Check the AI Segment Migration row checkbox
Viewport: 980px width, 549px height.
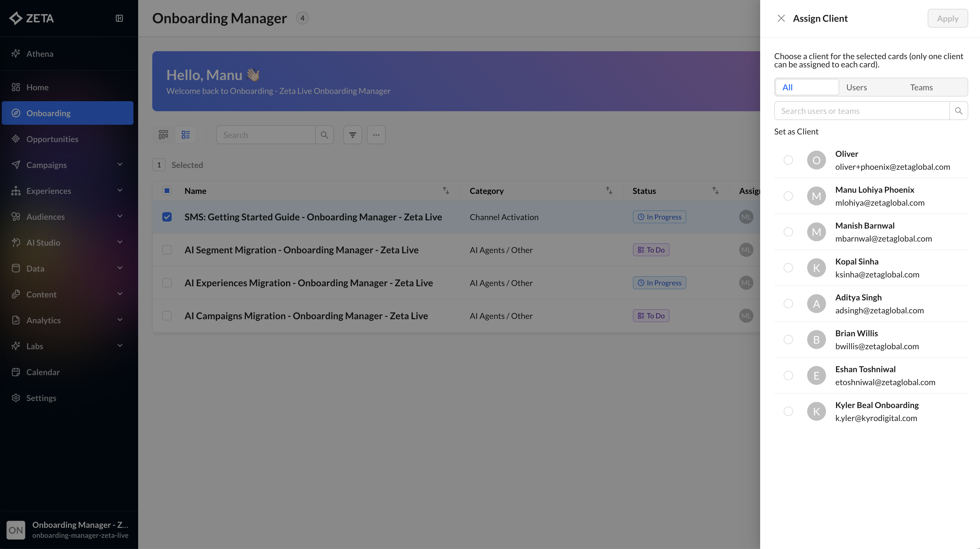click(x=167, y=250)
